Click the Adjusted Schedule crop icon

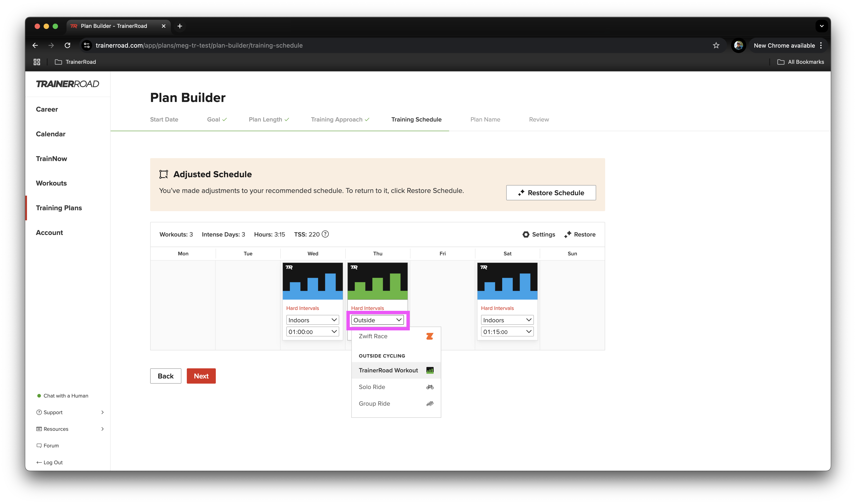tap(164, 174)
